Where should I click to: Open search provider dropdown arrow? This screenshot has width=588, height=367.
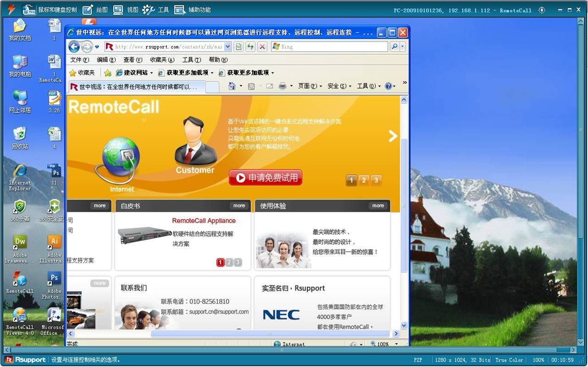pyautogui.click(x=403, y=46)
